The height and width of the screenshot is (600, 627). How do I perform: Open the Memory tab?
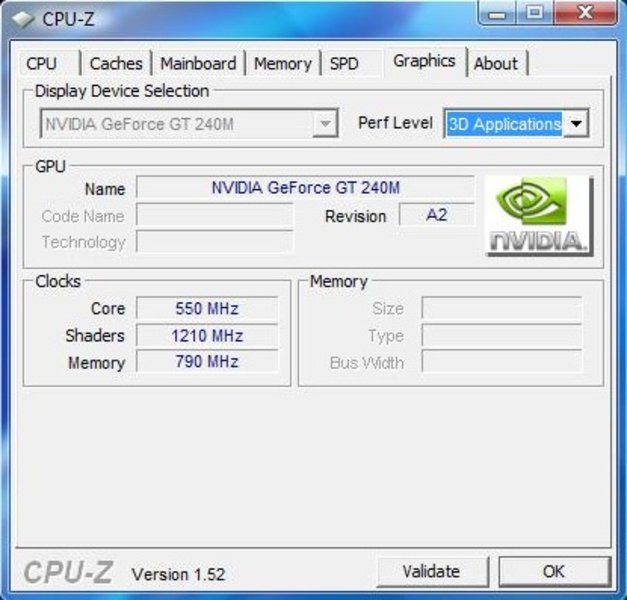(283, 64)
